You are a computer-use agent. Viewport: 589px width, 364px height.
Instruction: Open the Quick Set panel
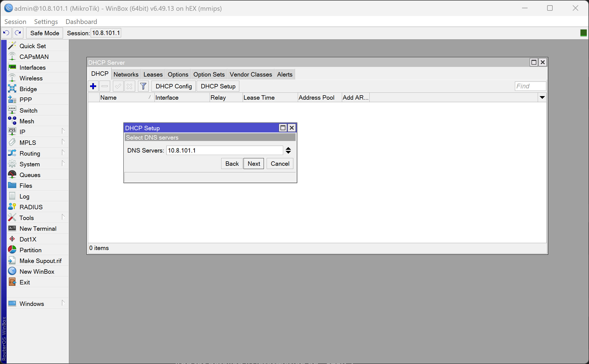pos(33,46)
